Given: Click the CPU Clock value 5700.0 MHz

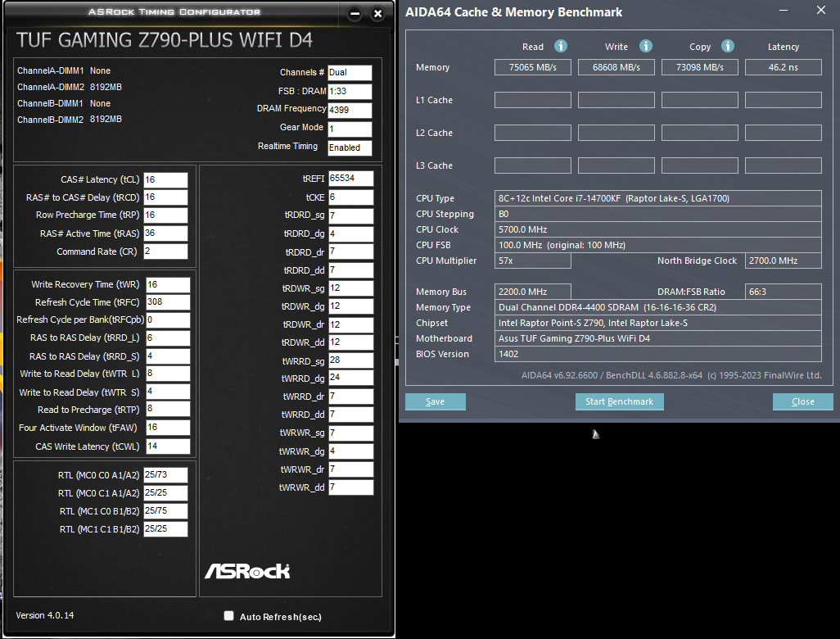Looking at the screenshot, I should (523, 229).
